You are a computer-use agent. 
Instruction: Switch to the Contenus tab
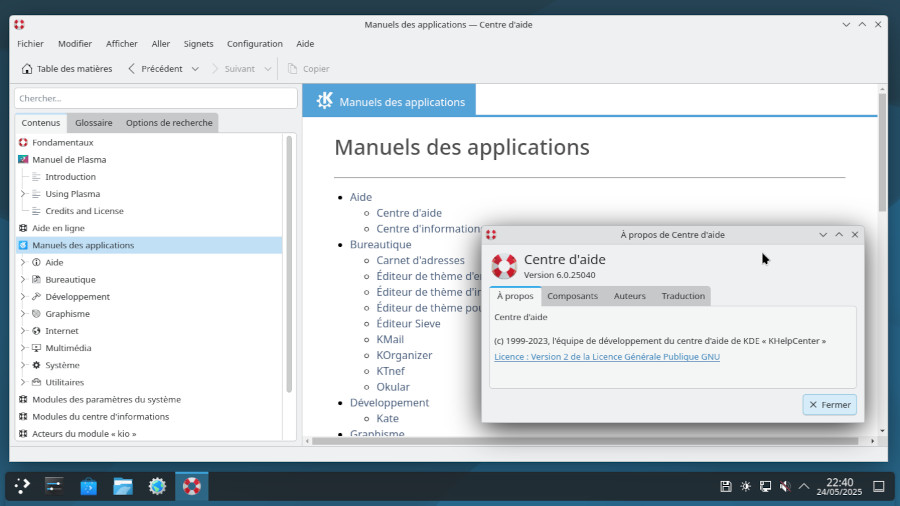[41, 123]
